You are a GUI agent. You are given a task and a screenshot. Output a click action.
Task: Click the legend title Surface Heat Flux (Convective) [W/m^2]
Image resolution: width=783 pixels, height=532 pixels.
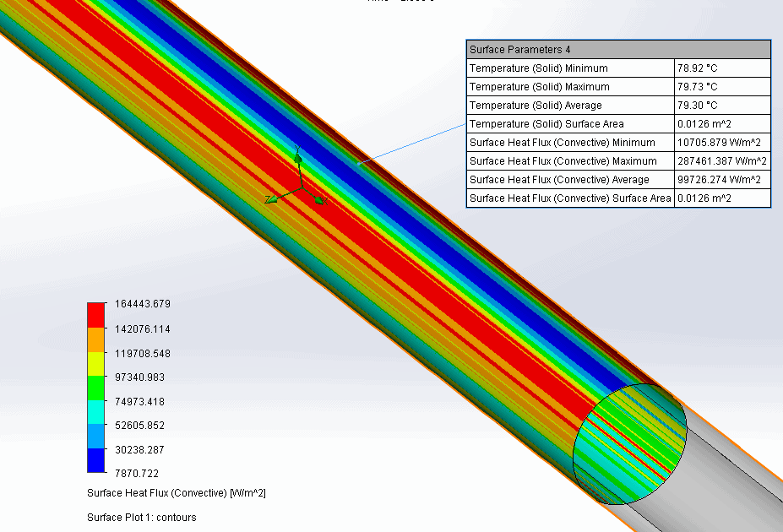[x=177, y=493]
